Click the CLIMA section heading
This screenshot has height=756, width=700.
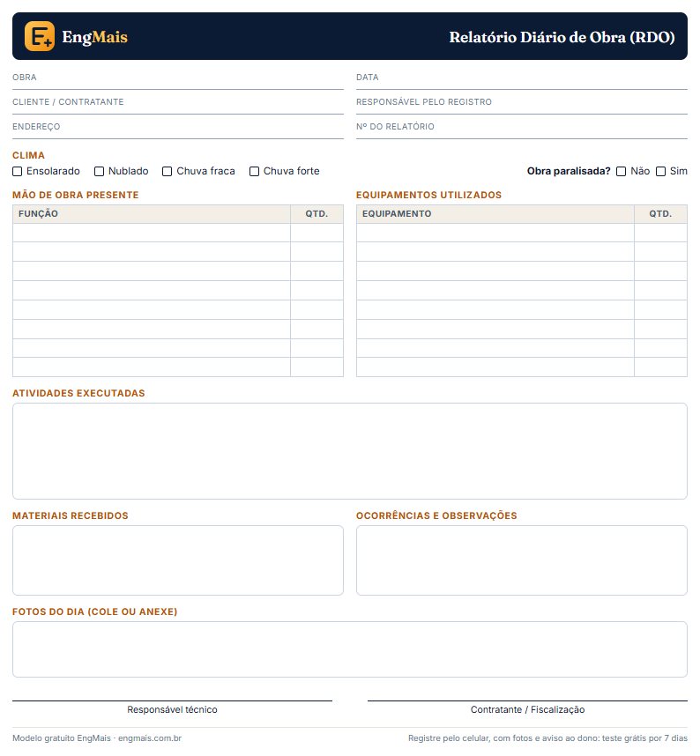tap(28, 155)
